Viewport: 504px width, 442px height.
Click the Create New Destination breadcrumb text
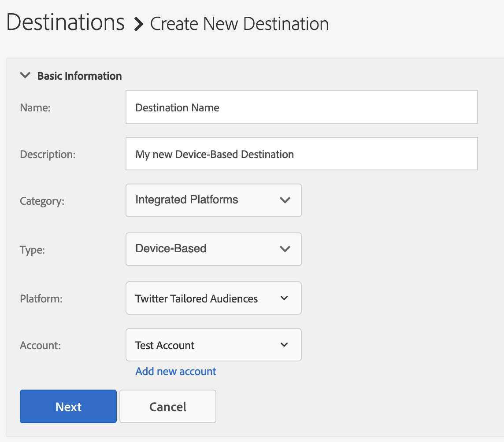[239, 24]
